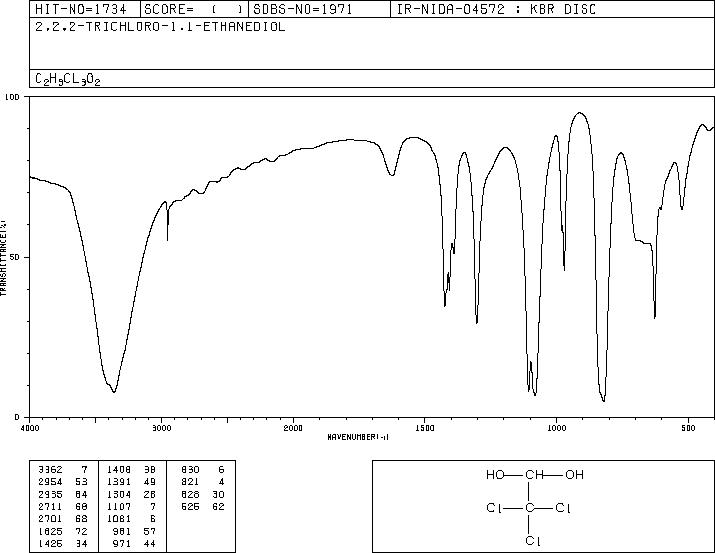Select the 981 peak table entry
Viewport: 715px width, 553px height.
coord(134,532)
